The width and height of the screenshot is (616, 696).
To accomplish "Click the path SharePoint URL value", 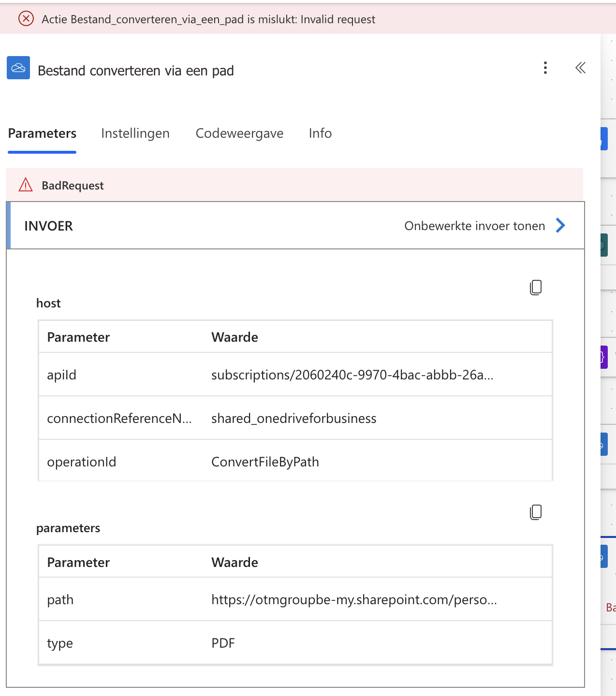I will point(354,600).
